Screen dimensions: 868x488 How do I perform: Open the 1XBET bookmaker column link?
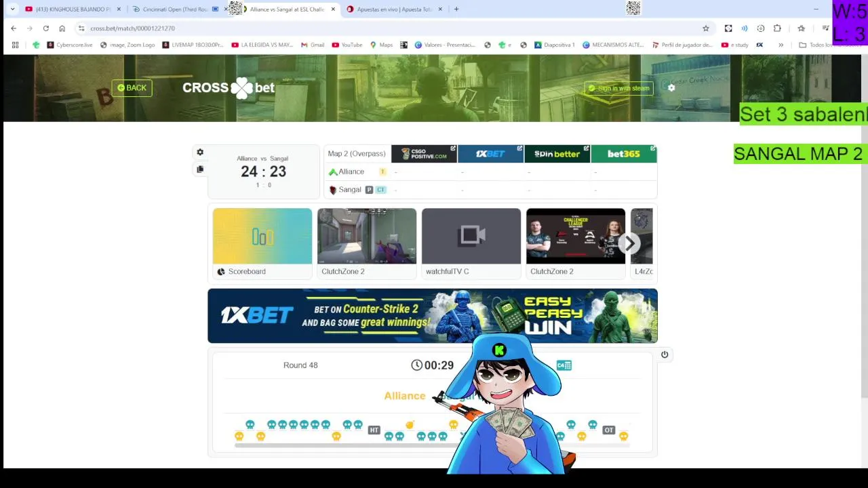coord(490,154)
